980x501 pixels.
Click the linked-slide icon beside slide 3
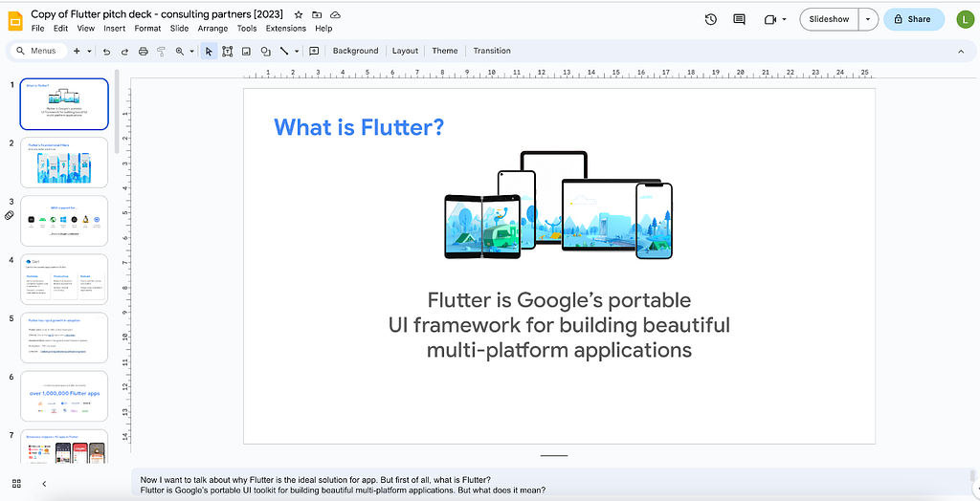tap(10, 215)
